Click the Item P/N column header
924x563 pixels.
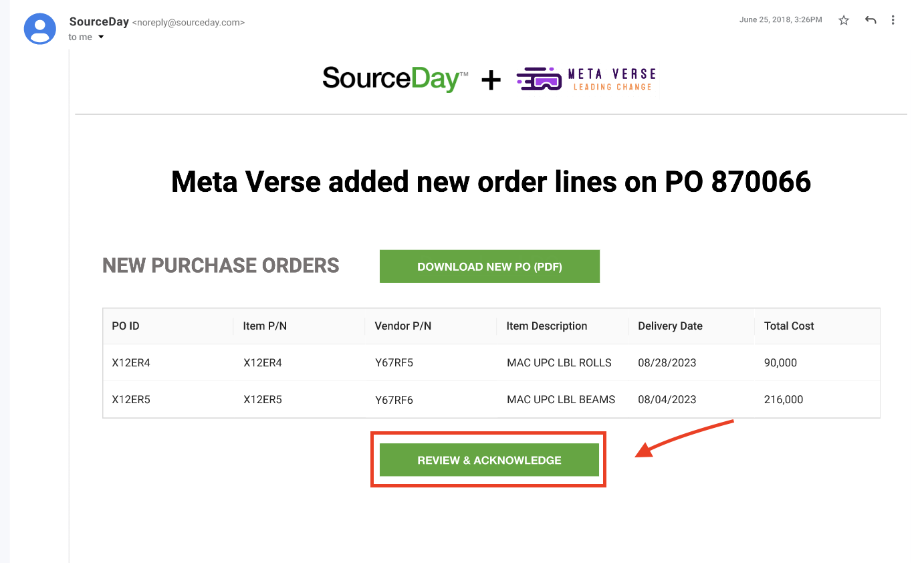coord(265,326)
